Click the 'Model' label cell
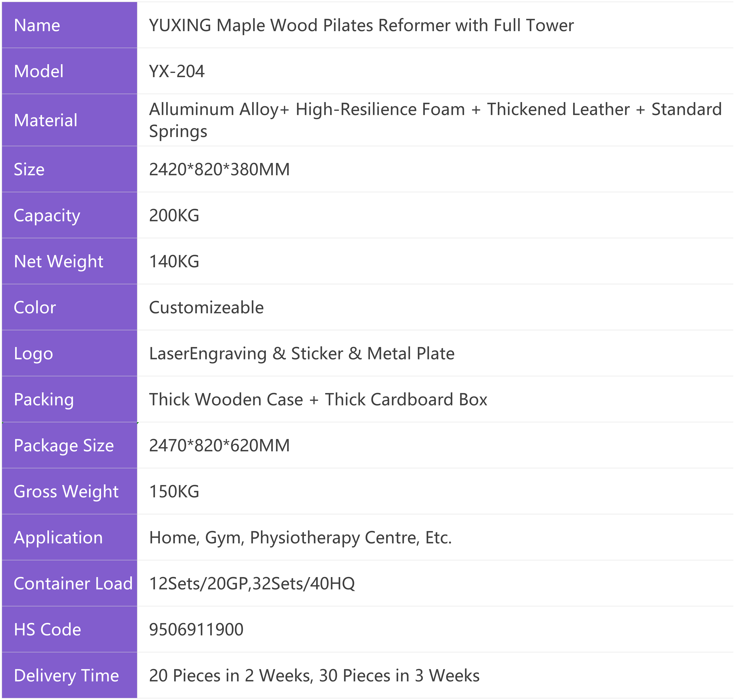The height and width of the screenshot is (700, 735). point(69,71)
